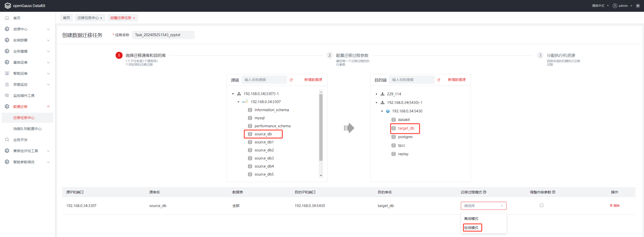
Task: Click the target panel refresh icon
Action: pyautogui.click(x=438, y=80)
